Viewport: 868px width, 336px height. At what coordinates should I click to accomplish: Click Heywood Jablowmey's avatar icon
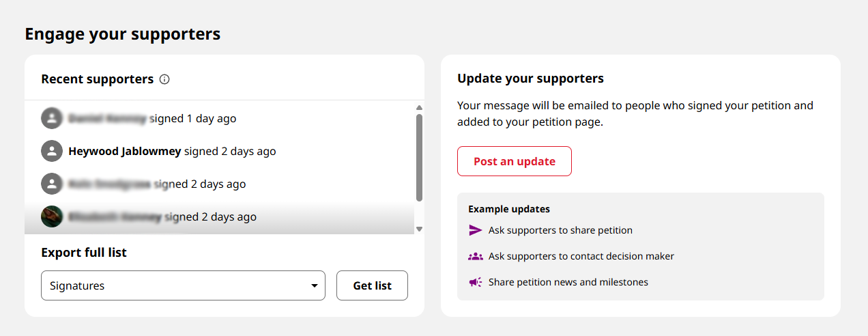click(x=52, y=152)
